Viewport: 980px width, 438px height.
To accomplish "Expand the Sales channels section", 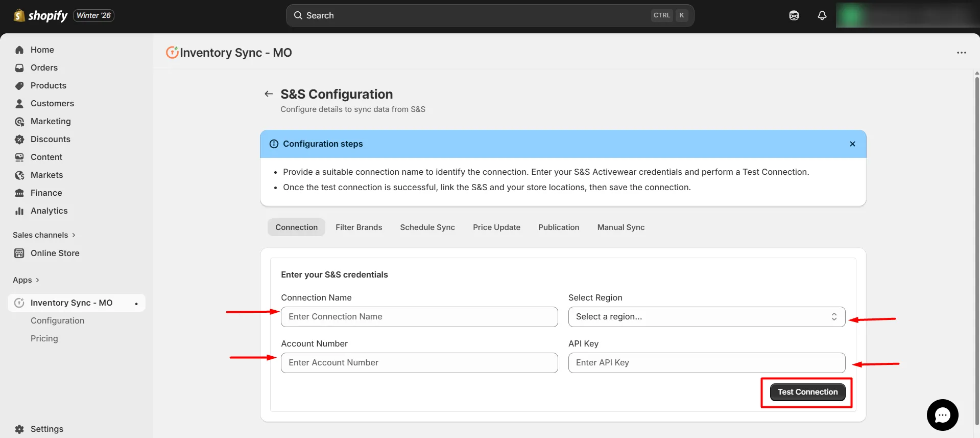I will pos(44,235).
